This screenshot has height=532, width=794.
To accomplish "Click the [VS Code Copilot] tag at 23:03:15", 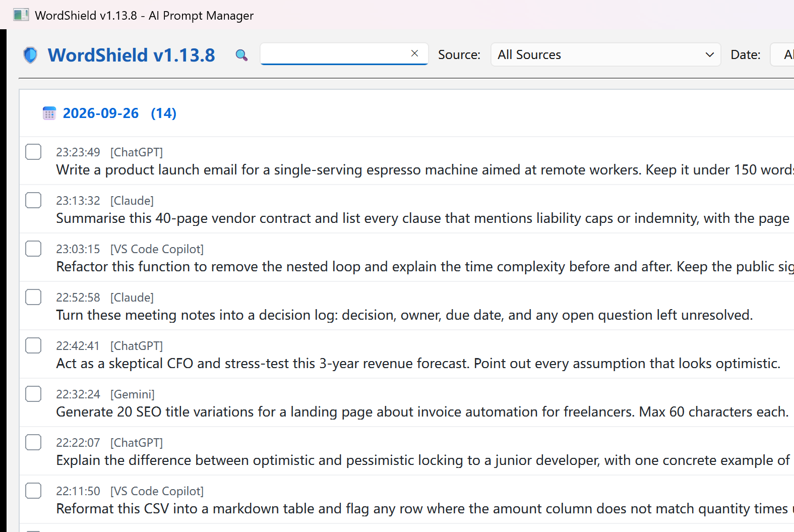I will pos(157,249).
